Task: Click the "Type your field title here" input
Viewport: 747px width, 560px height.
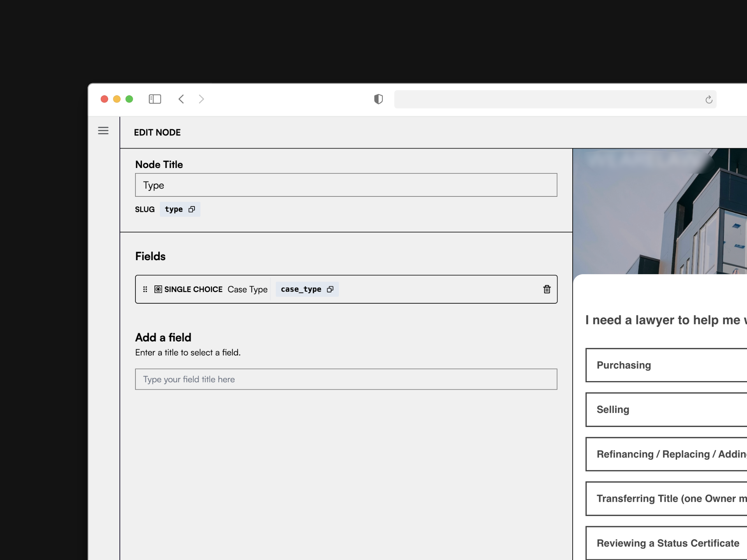Action: pyautogui.click(x=346, y=379)
